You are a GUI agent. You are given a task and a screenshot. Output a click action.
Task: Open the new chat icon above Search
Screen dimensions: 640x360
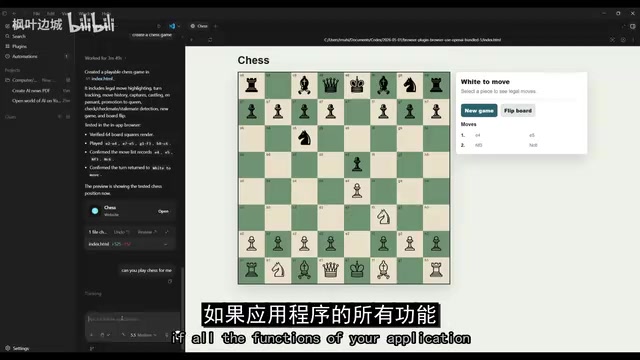pyautogui.click(x=7, y=26)
